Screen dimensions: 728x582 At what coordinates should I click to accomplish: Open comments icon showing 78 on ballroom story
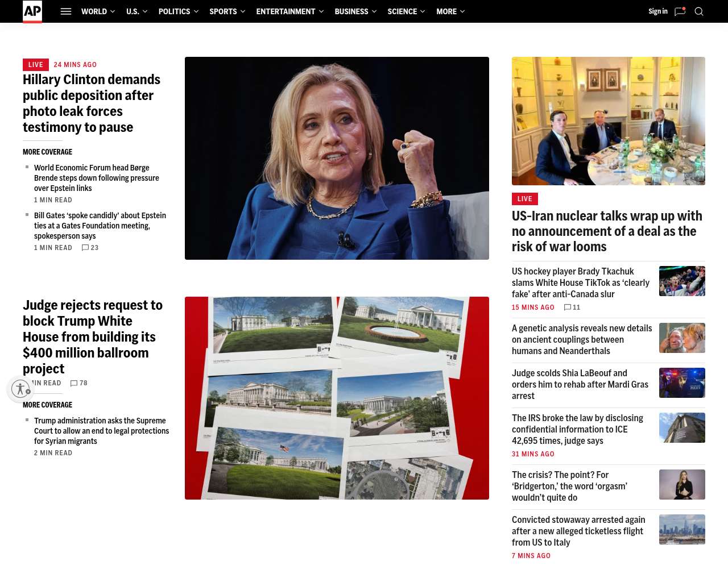(74, 384)
